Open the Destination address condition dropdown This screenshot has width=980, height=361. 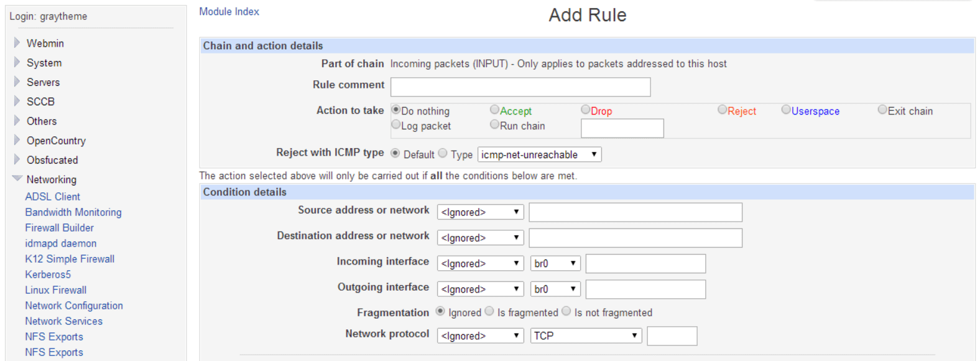480,237
